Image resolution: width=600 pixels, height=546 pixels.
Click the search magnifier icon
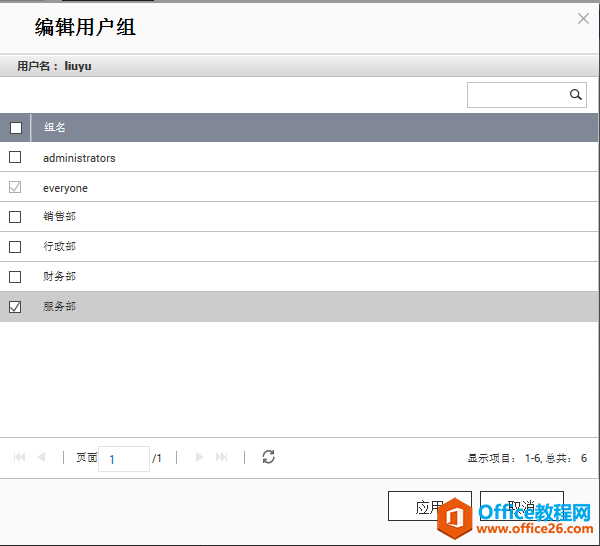click(x=575, y=95)
